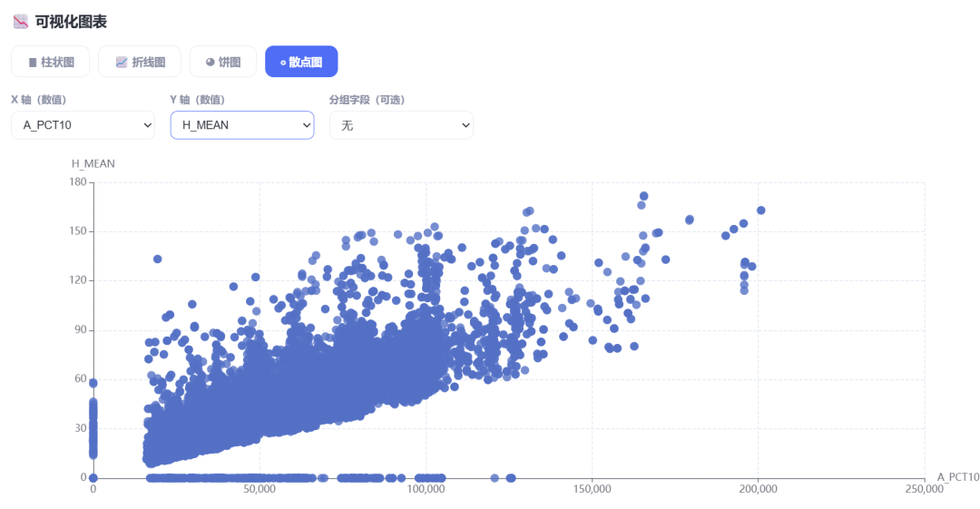Click the chevron arrow of A_PCT10 select

point(148,125)
